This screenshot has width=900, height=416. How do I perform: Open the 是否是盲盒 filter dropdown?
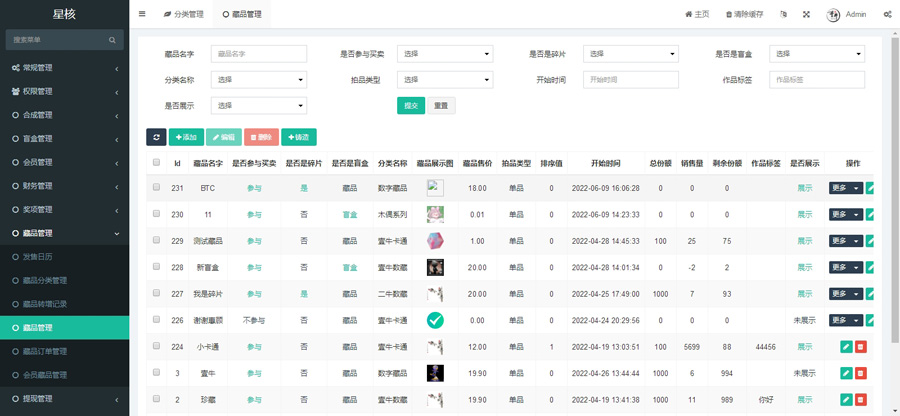click(x=816, y=54)
